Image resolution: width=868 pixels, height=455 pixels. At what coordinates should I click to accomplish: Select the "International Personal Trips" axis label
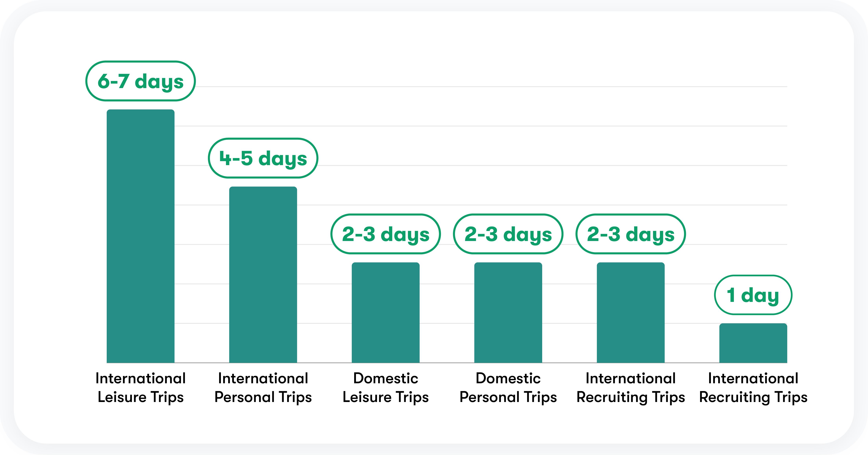pos(263,388)
